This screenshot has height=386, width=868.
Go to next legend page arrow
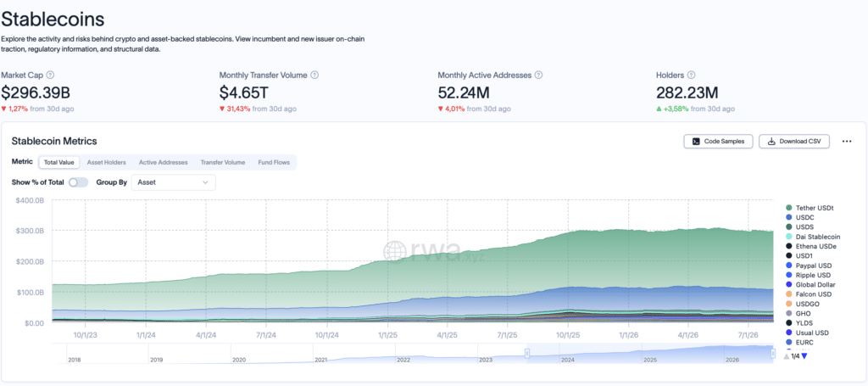804,356
